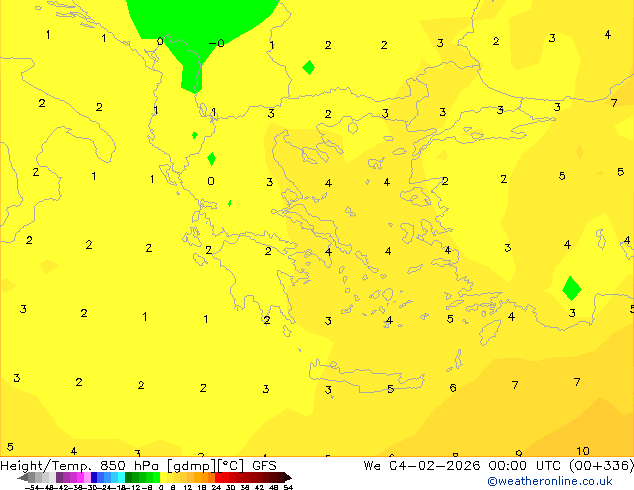Viewport: 634px width, 490px height.
Task: Click the green diamond near top center
Action: (309, 68)
